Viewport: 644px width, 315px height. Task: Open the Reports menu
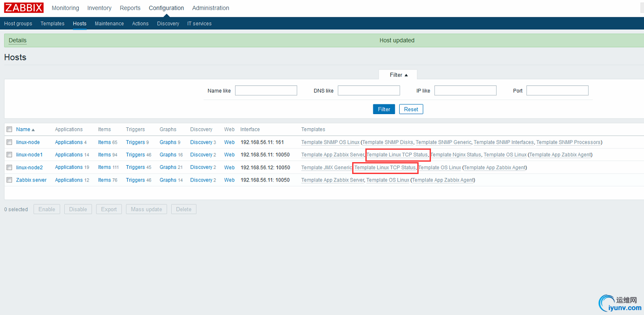(x=130, y=8)
